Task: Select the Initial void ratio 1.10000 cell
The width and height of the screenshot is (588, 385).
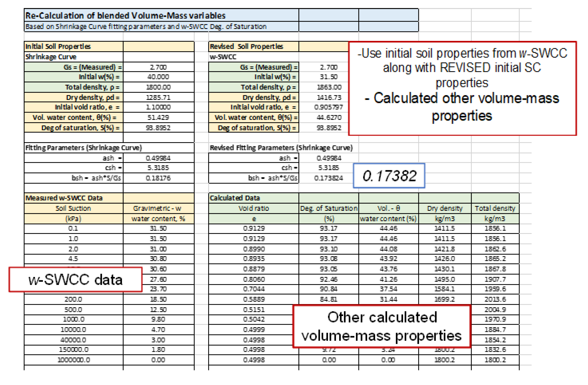Action: (x=158, y=107)
